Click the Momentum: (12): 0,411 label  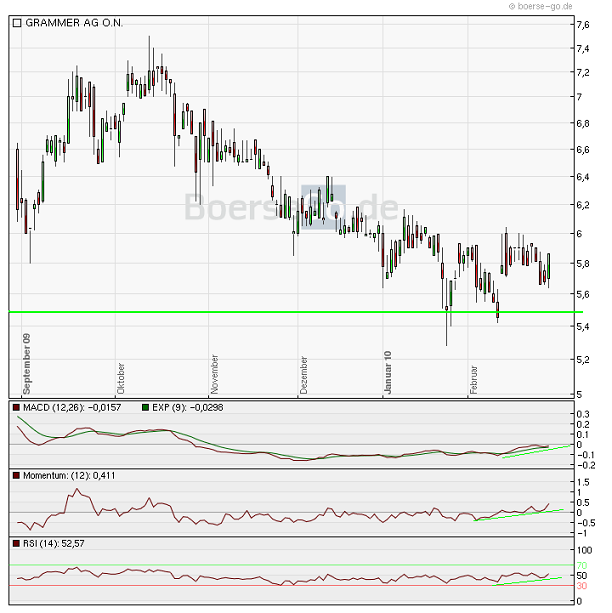[x=69, y=476]
